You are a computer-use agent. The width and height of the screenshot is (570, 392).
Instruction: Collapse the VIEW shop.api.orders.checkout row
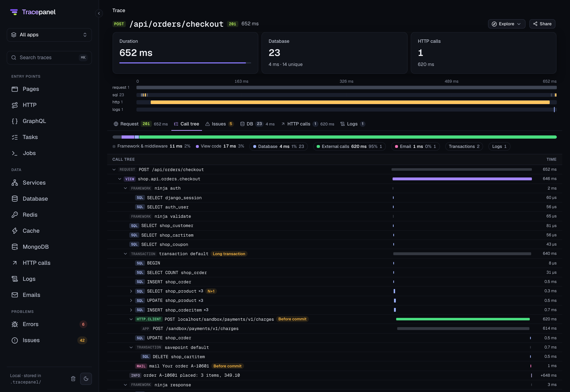120,179
